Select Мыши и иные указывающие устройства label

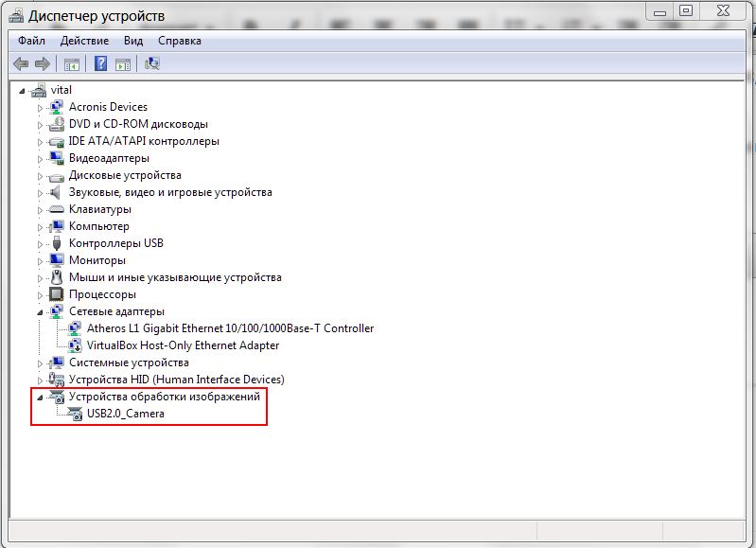tap(175, 277)
